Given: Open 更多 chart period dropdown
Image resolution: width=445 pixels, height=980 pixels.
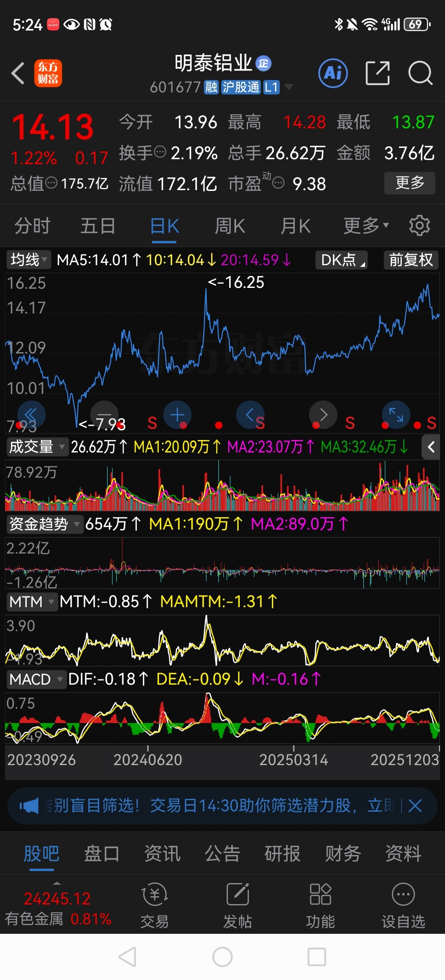Looking at the screenshot, I should (366, 226).
